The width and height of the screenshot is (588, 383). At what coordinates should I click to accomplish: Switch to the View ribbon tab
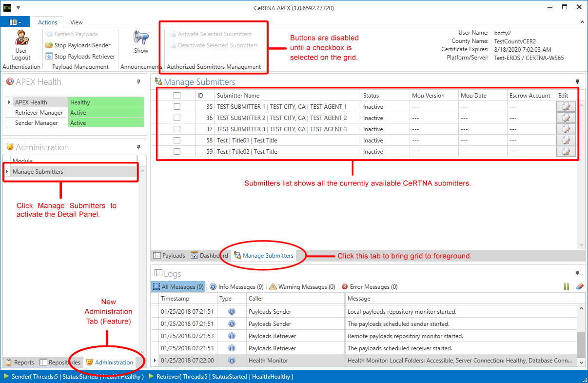(x=77, y=22)
